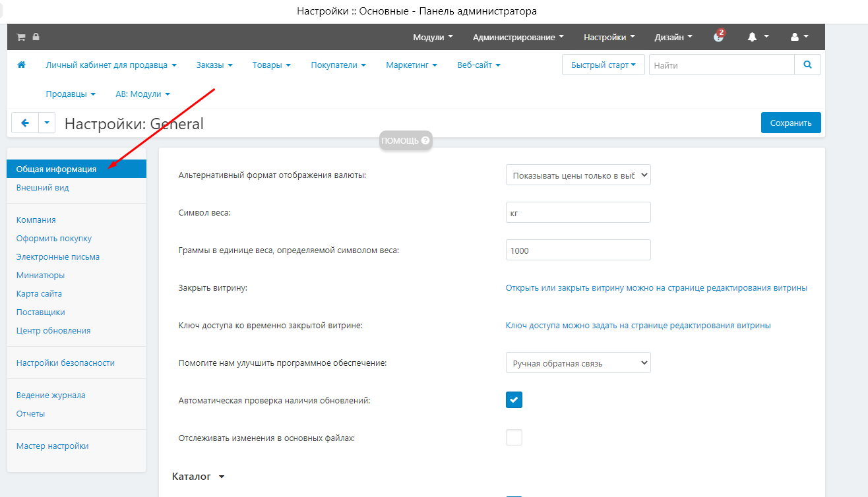
Task: Click the Найти search field
Action: tap(722, 65)
